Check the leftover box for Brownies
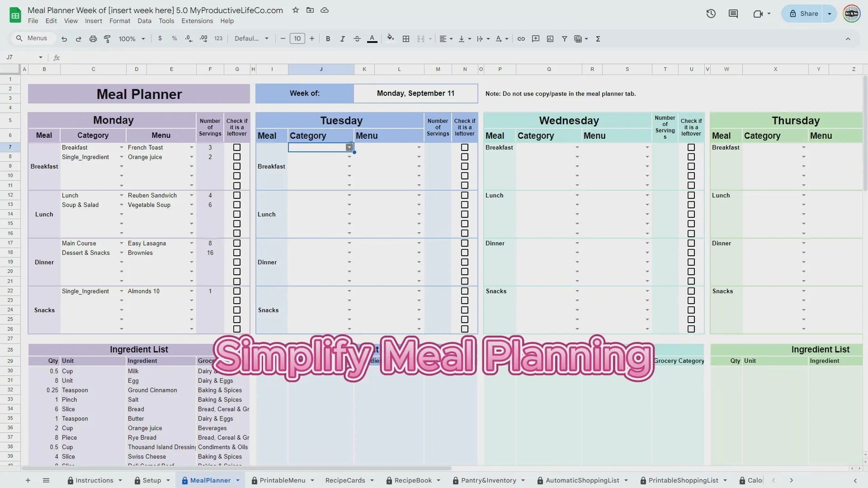The image size is (868, 488). tap(237, 253)
